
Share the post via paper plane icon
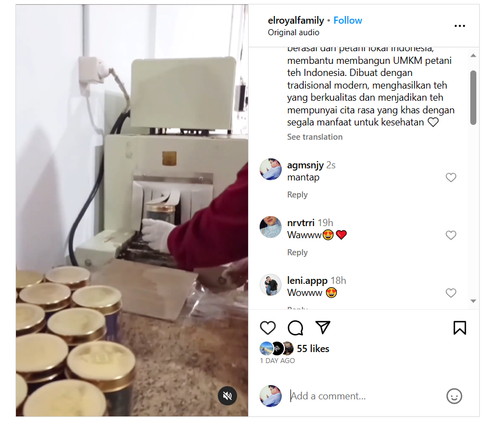pos(323,327)
